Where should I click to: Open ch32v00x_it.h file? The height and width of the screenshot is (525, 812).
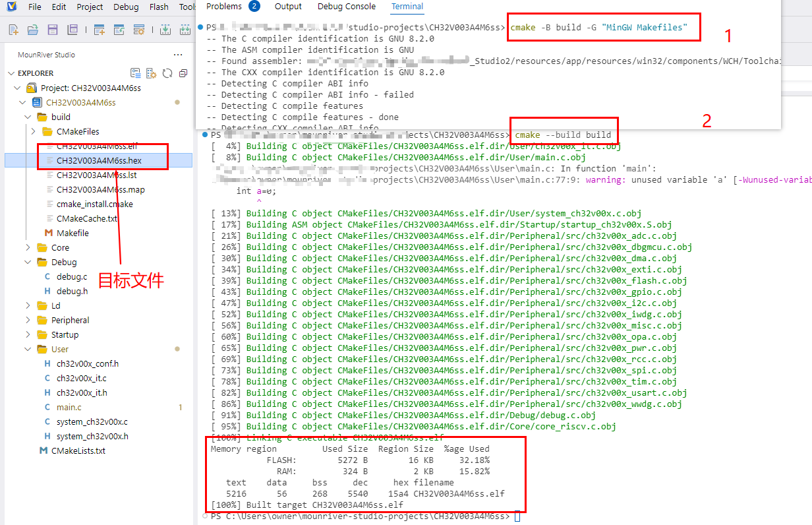[x=82, y=392]
